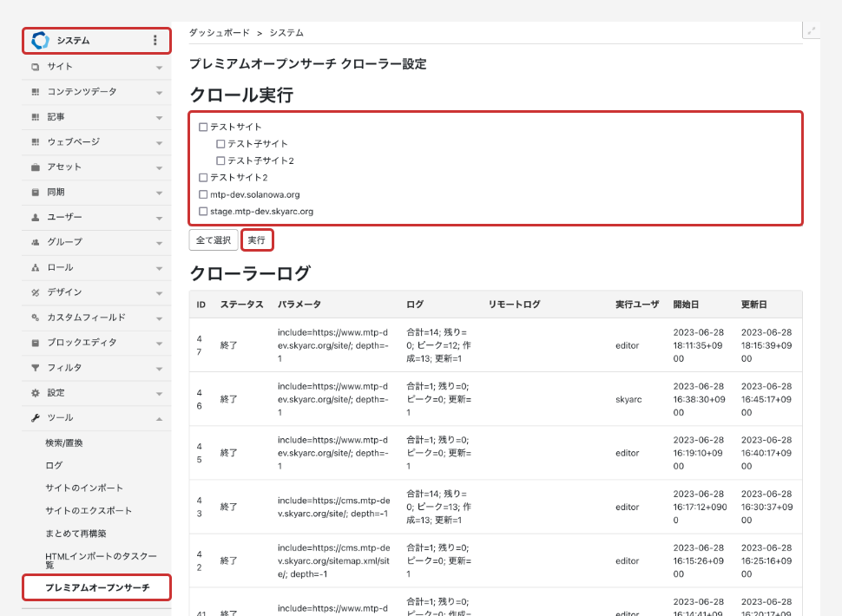Viewport: 842px width, 616px height.
Task: Select the mtp-dev.solanowa.org checkbox
Action: [203, 195]
